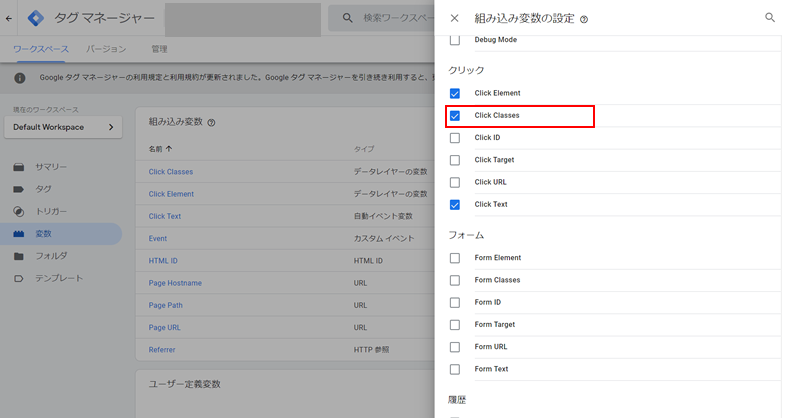The width and height of the screenshot is (786, 418).
Task: Enable the Form Classes checkbox
Action: [x=455, y=280]
